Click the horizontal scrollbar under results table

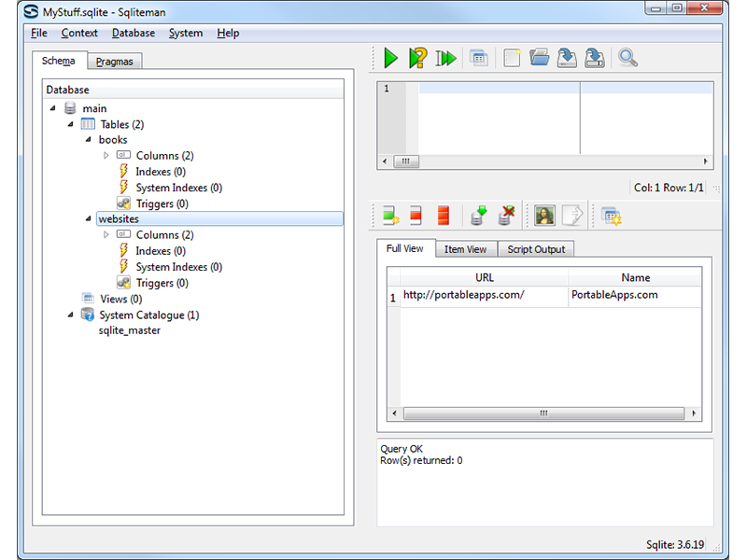coord(543,413)
